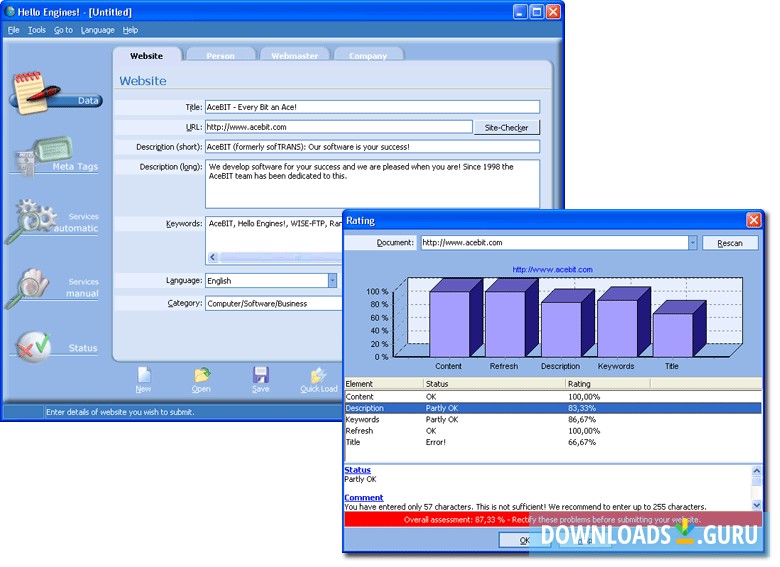Click the Title bar in chart

coord(673,335)
